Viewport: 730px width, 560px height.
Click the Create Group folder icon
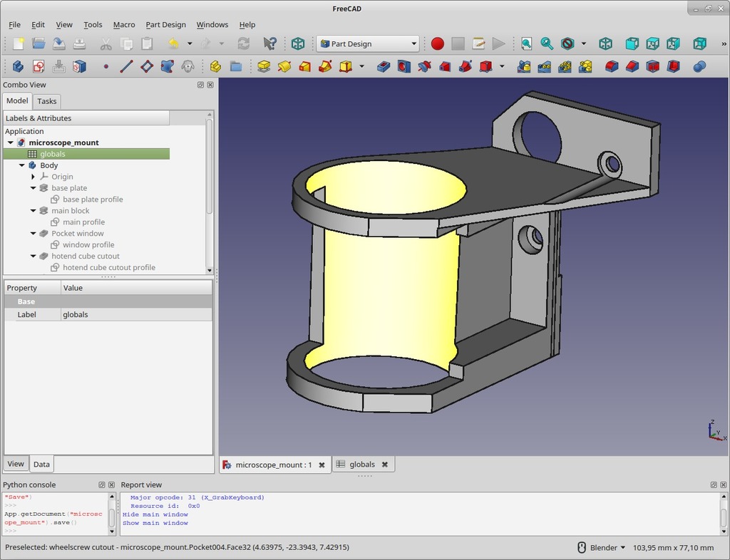point(236,66)
